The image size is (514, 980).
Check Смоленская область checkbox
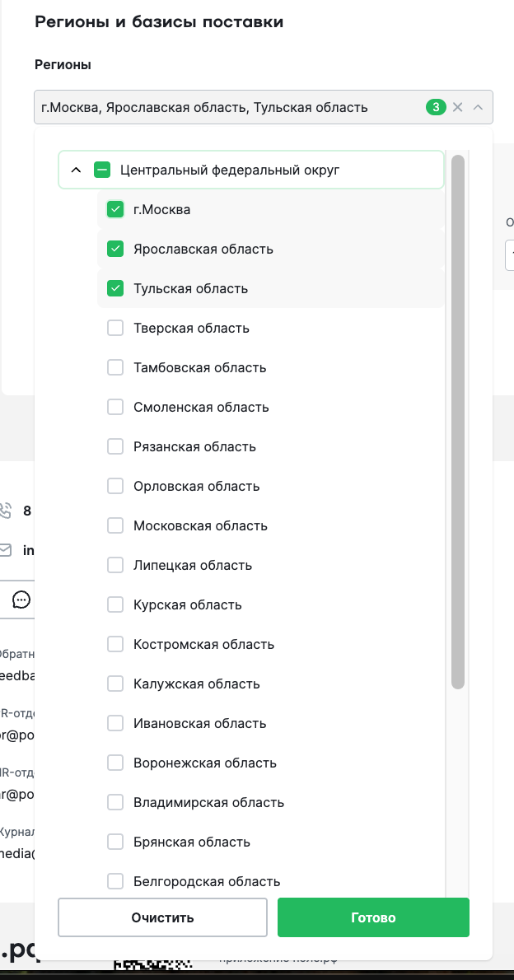coord(115,407)
